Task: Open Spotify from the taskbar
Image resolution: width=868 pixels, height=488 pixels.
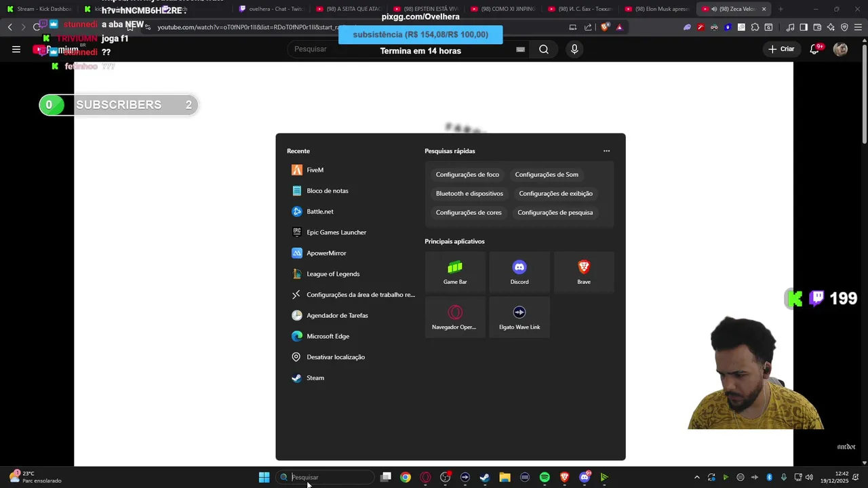Action: point(545,477)
